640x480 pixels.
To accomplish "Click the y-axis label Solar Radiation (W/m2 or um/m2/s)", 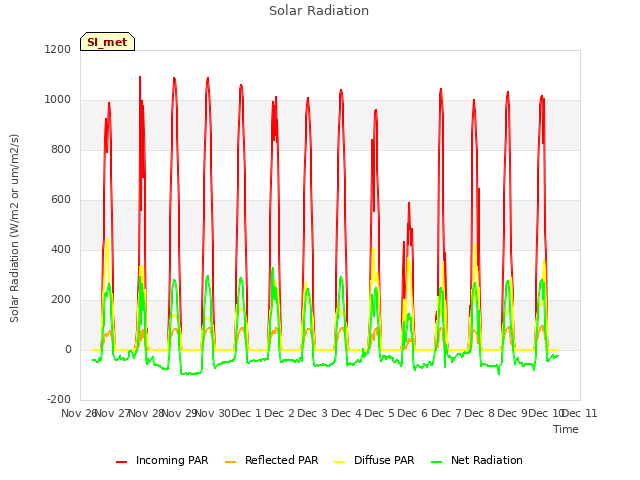I will point(14,228).
